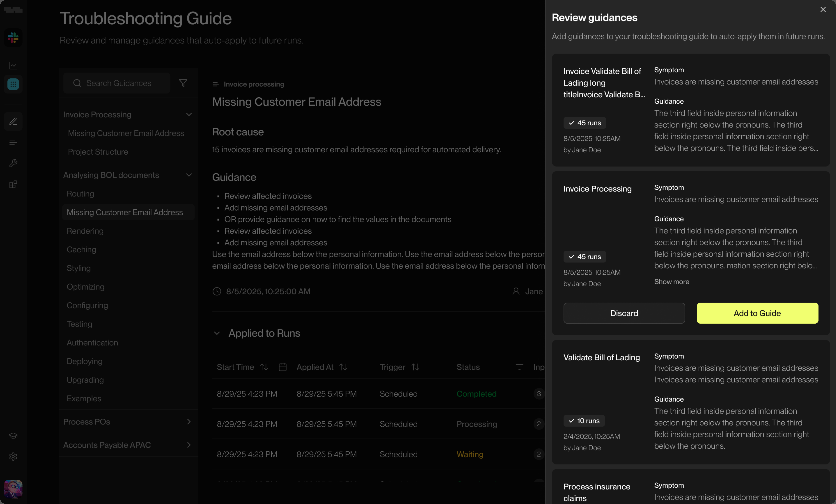836x504 pixels.
Task: Select the teal grid apps icon
Action: [x=13, y=84]
